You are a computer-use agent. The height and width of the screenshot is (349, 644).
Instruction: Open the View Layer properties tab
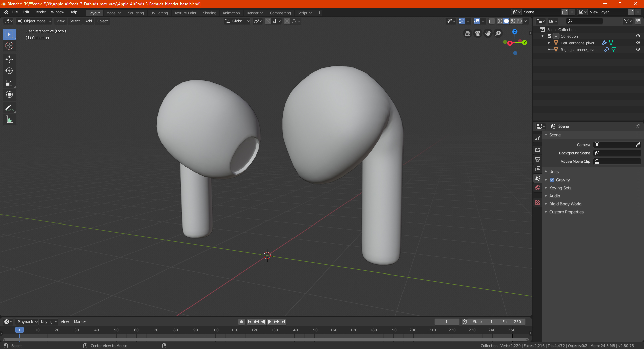pos(538,168)
